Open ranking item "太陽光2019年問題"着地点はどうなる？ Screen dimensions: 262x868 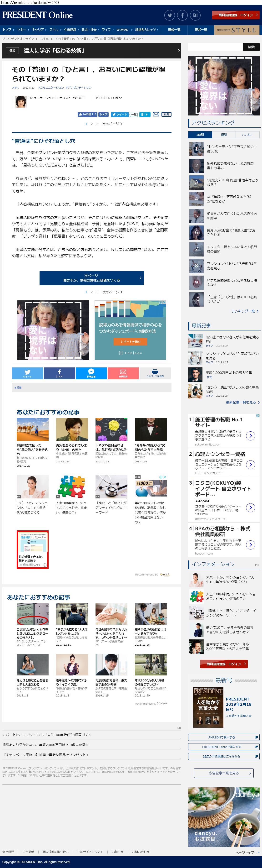(x=232, y=182)
